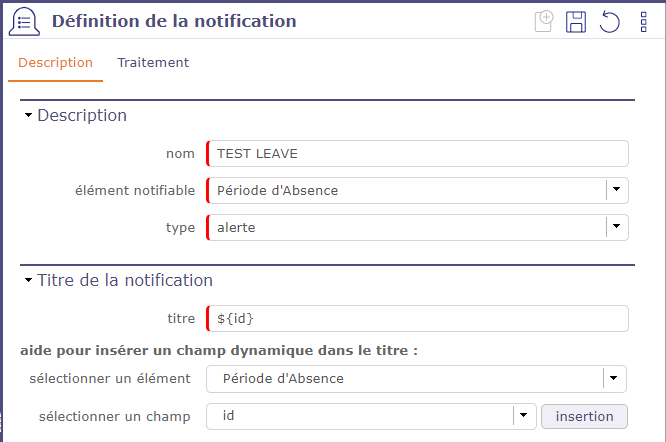Click the titre field containing ${id}
This screenshot has width=666, height=442.
pos(417,318)
